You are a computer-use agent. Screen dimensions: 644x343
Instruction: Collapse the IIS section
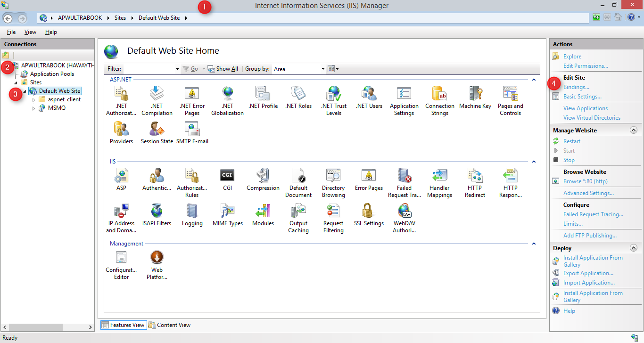tap(534, 162)
